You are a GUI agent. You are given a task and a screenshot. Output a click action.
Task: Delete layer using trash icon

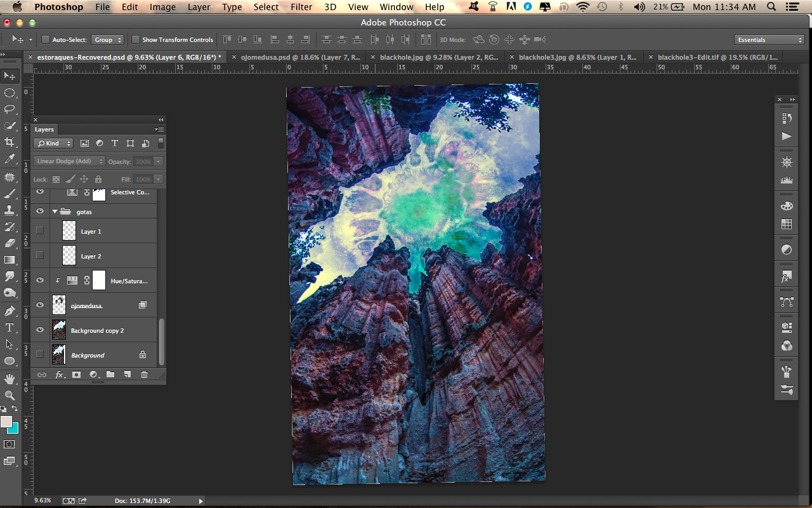pos(144,375)
